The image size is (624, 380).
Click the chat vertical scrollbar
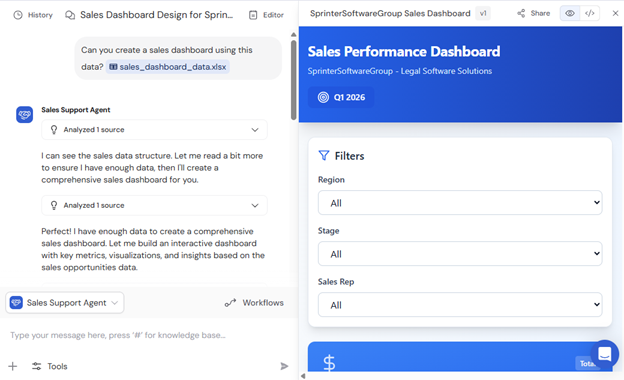[x=293, y=80]
